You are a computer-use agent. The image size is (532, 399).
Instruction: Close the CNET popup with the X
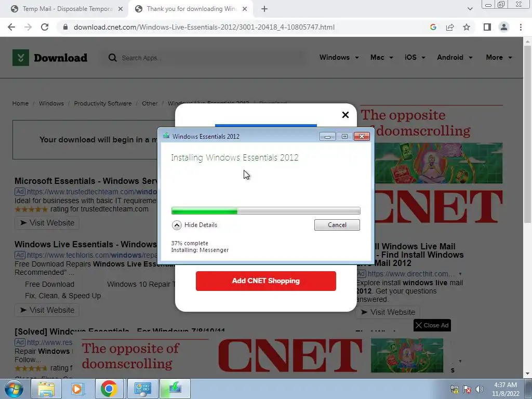tap(345, 115)
